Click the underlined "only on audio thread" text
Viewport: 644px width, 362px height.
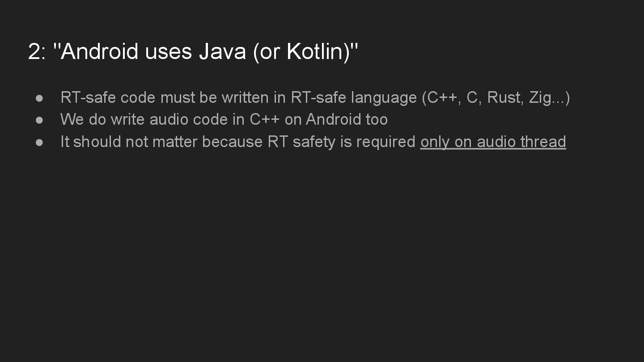pyautogui.click(x=493, y=142)
